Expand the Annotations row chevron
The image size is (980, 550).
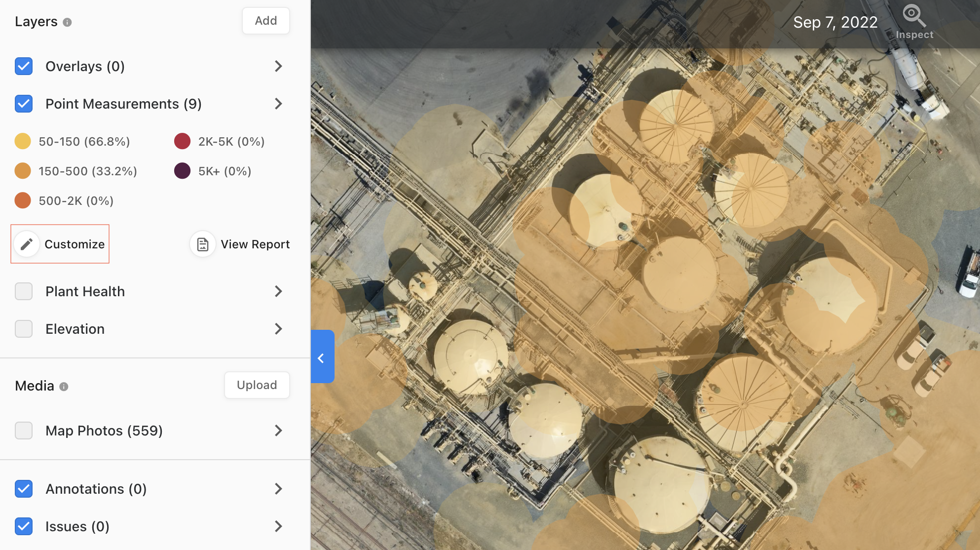pyautogui.click(x=278, y=489)
